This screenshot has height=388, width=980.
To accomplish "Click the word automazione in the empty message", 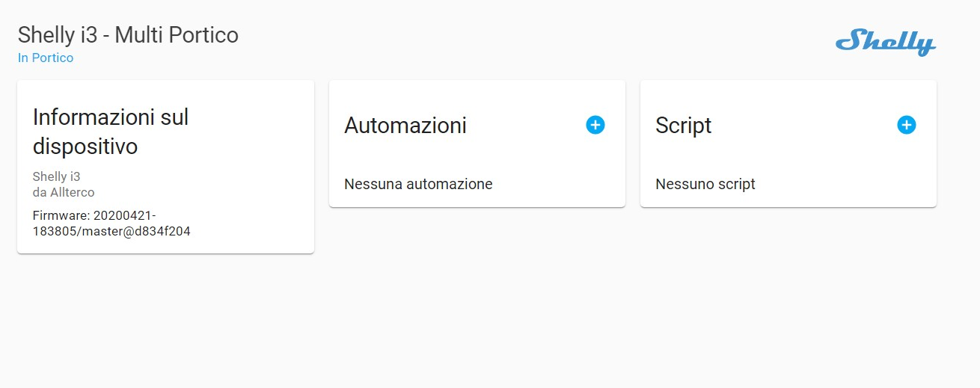I will (450, 184).
